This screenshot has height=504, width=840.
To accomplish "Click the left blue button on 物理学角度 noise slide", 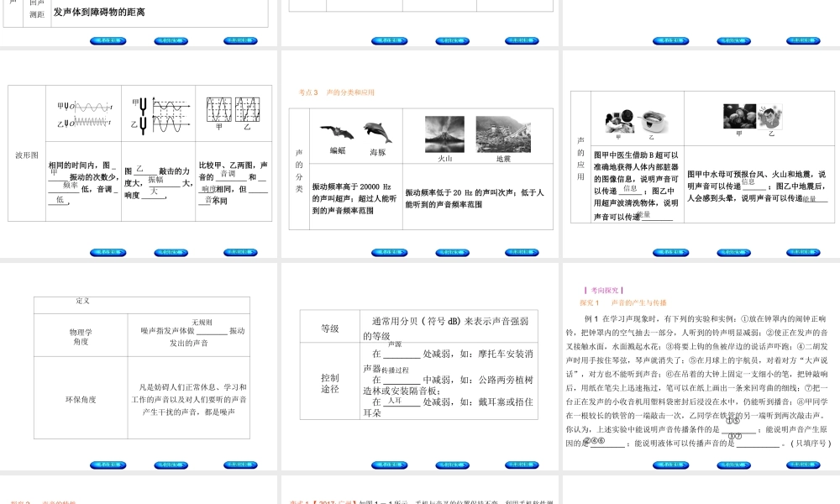I will [108, 465].
